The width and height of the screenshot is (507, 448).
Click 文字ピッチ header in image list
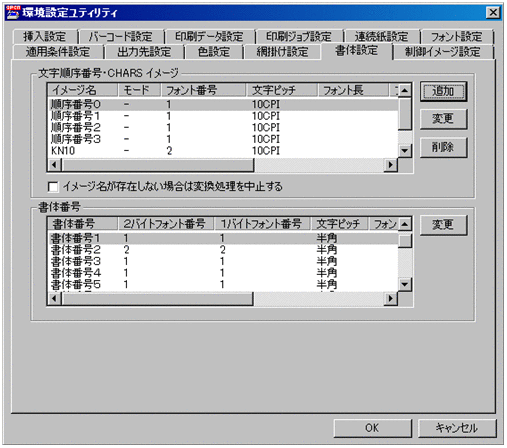click(282, 90)
